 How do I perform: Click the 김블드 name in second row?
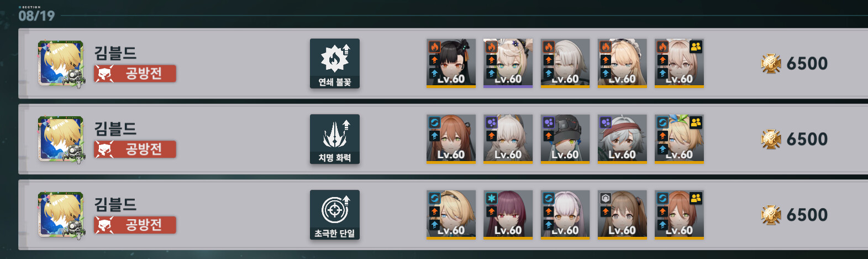pyautogui.click(x=115, y=129)
